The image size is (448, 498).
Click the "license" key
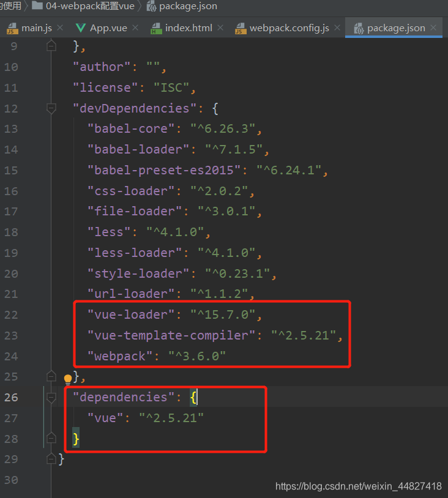[105, 87]
